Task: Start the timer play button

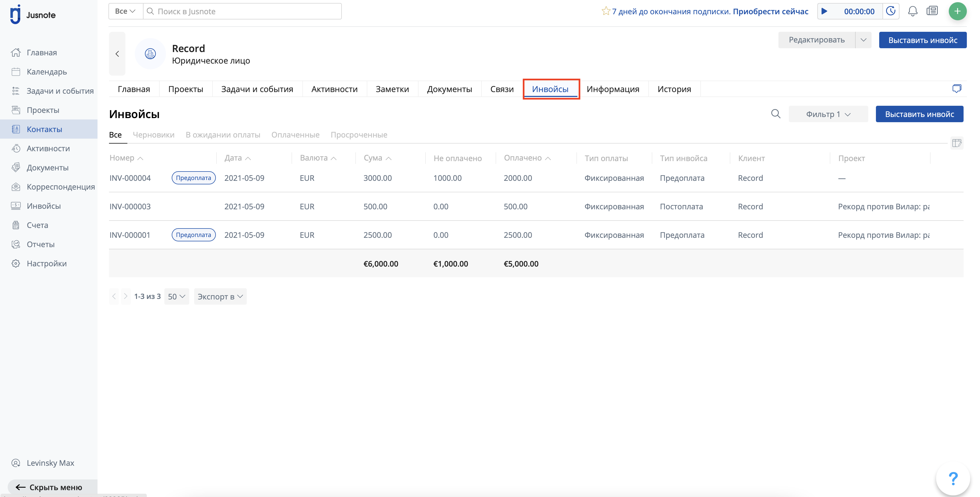Action: (x=824, y=12)
